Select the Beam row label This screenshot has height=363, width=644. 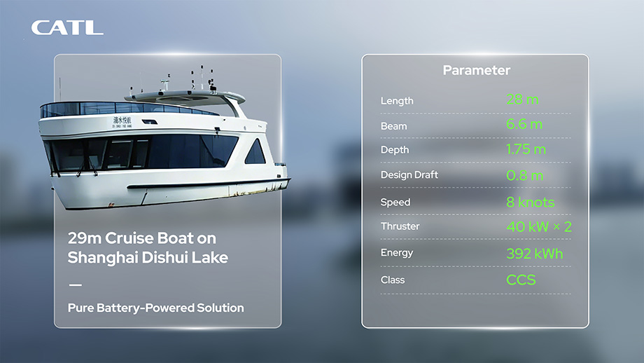pyautogui.click(x=393, y=126)
